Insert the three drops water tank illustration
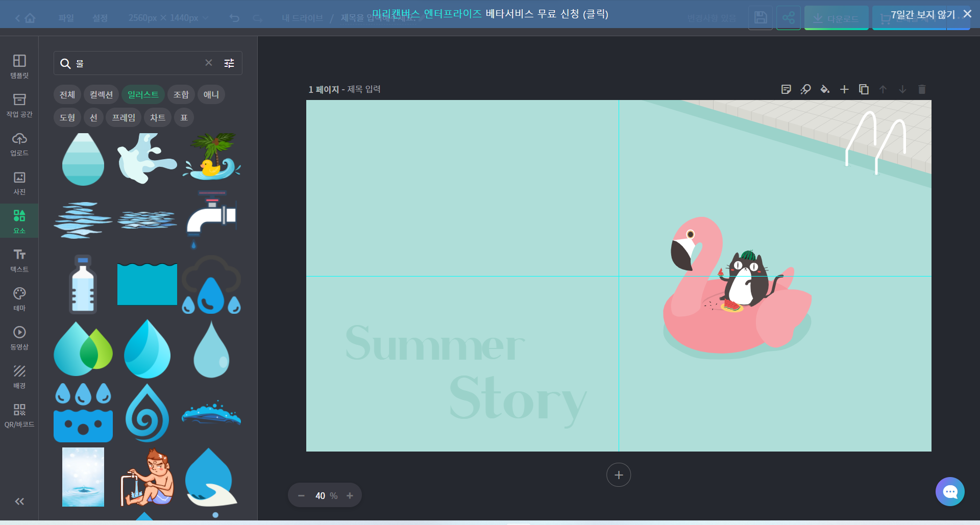 (83, 412)
